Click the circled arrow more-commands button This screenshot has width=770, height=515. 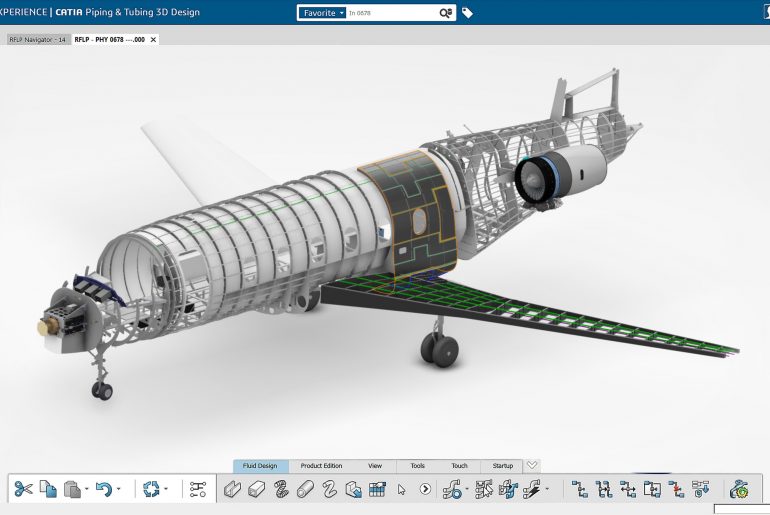click(425, 489)
